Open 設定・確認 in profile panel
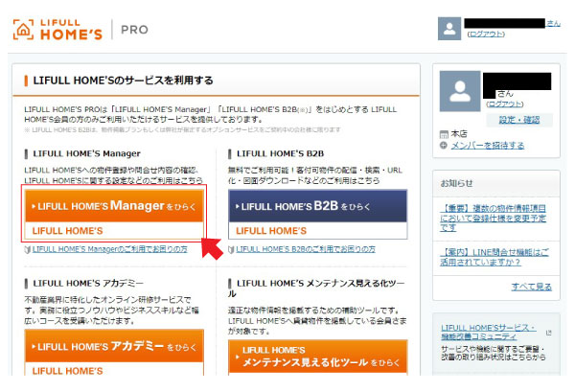The width and height of the screenshot is (575, 392). (519, 120)
